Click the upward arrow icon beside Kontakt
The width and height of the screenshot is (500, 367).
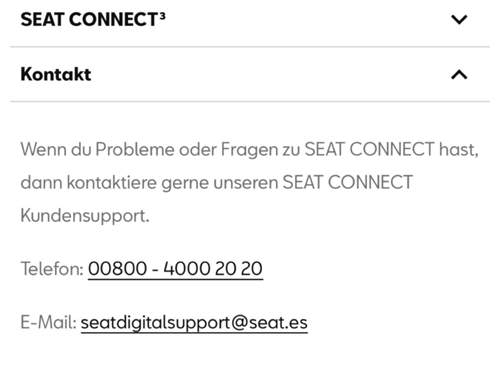(459, 74)
